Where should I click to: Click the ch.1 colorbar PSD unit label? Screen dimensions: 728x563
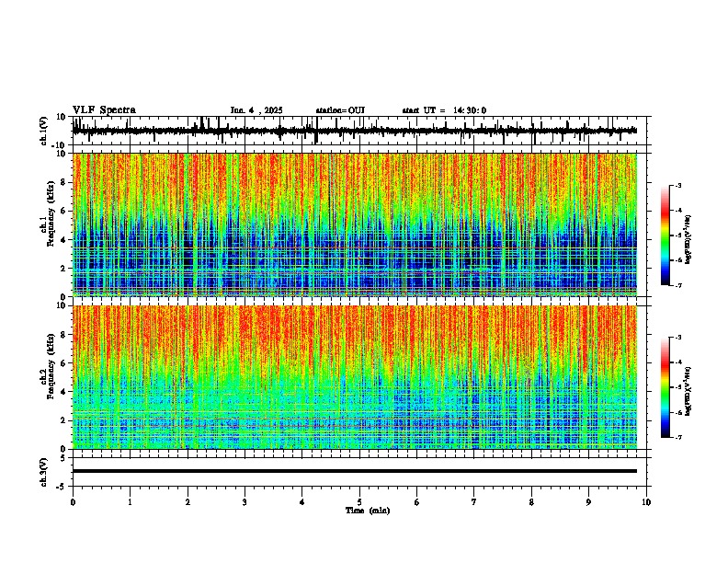(x=688, y=239)
